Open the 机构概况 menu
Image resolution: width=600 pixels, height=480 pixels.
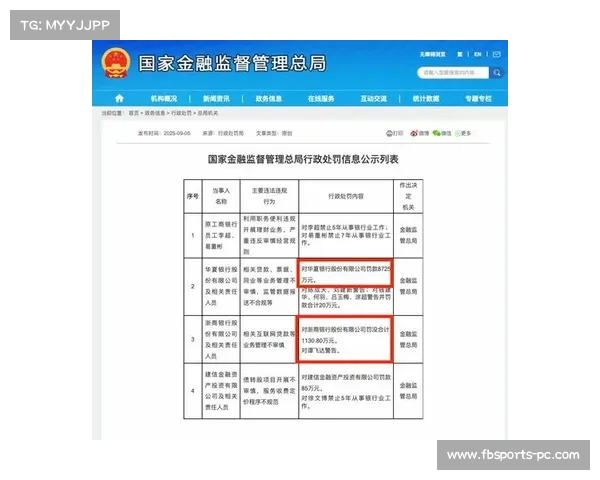click(164, 99)
